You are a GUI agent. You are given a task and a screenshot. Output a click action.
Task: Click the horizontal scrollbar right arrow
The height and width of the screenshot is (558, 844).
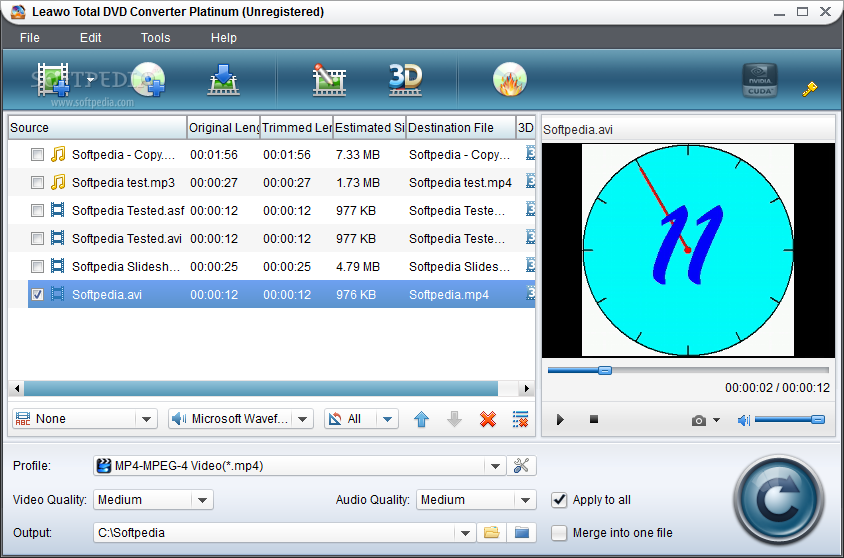(x=526, y=388)
